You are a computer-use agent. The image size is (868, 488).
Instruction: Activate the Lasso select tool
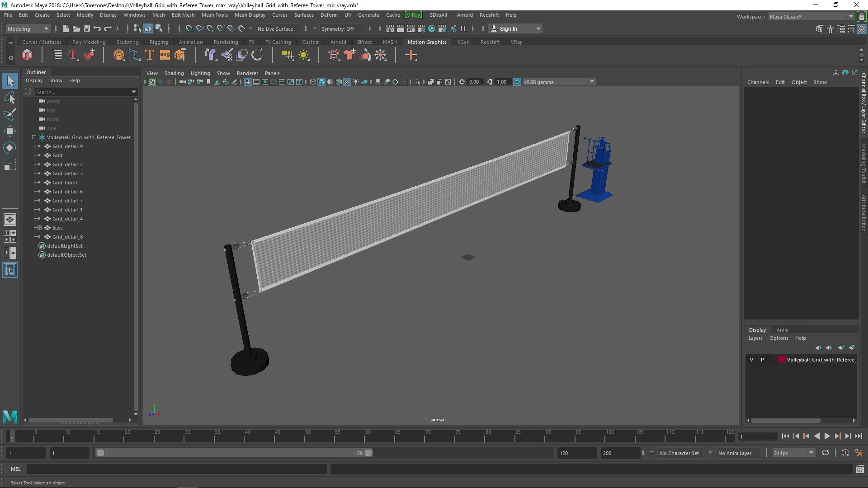[10, 98]
